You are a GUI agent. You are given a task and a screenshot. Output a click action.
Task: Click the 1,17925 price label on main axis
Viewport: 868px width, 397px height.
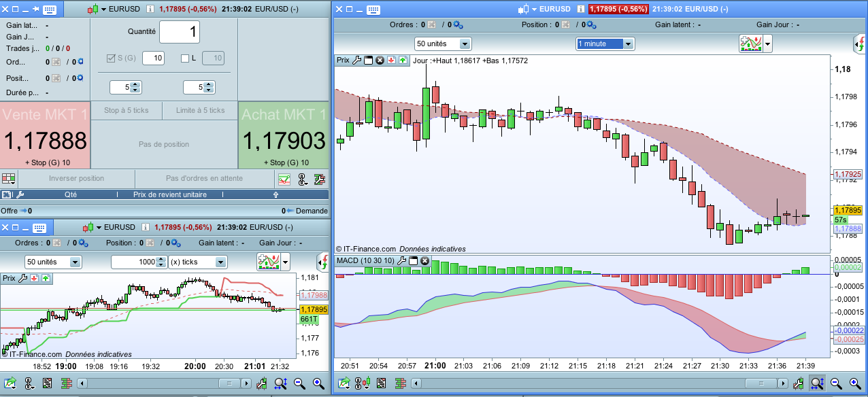[848, 175]
